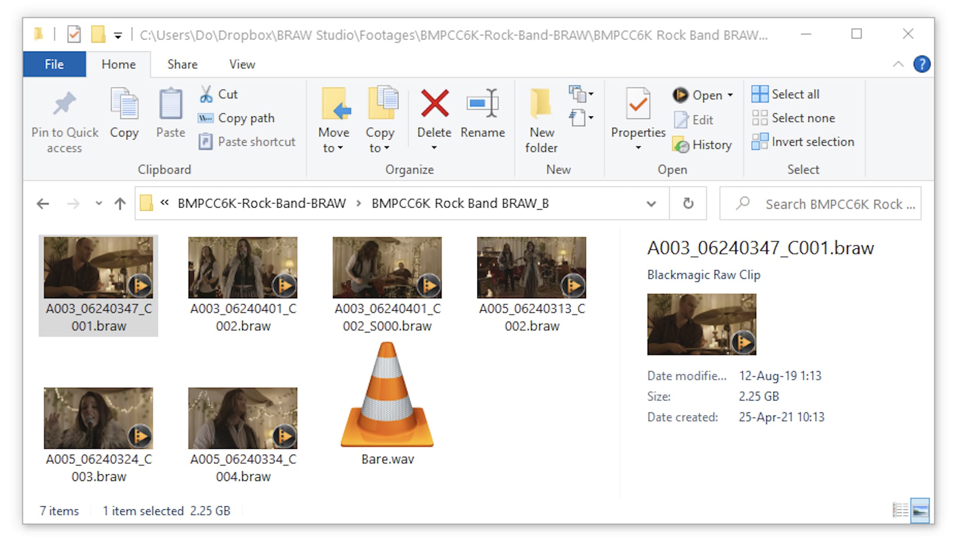The image size is (969, 560).
Task: Open the address bar dropdown arrow
Action: point(651,204)
